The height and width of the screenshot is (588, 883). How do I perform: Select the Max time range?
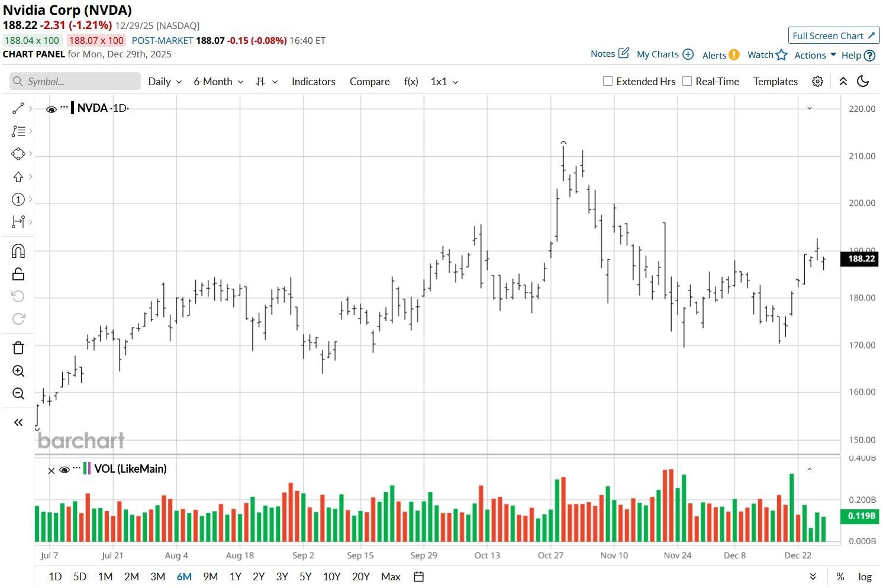[391, 577]
